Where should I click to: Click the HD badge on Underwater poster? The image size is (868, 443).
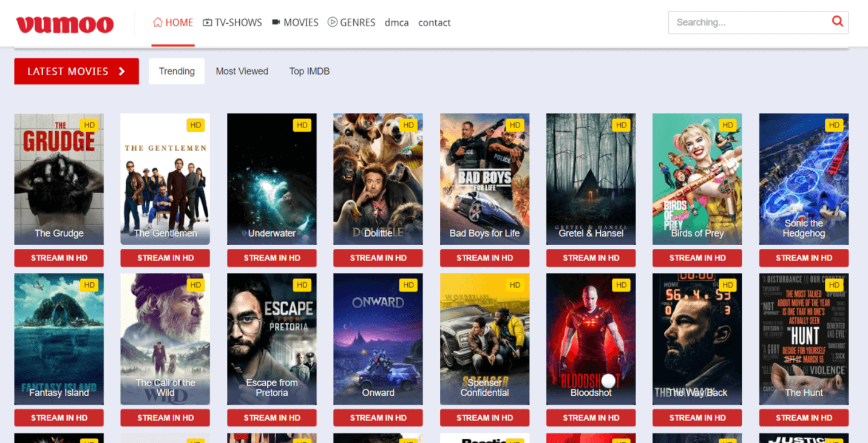[302, 125]
